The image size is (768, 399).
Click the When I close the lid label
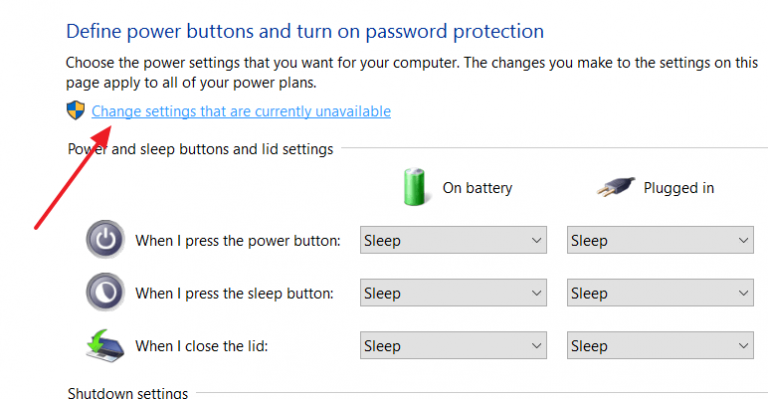[202, 346]
